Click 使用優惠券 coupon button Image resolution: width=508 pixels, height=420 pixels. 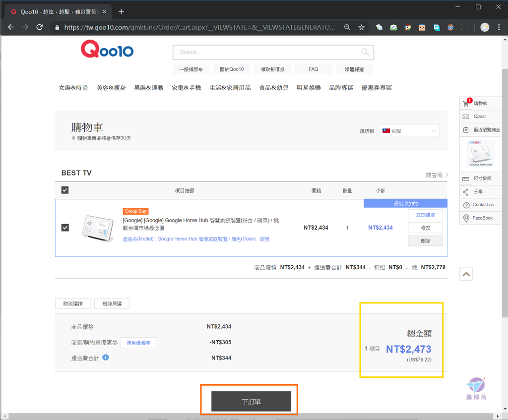tap(138, 343)
